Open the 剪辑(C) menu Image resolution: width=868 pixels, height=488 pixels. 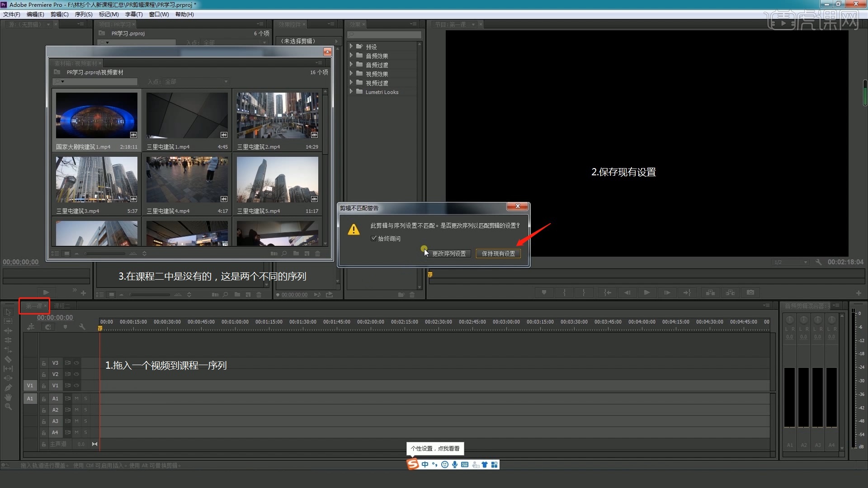(x=59, y=14)
